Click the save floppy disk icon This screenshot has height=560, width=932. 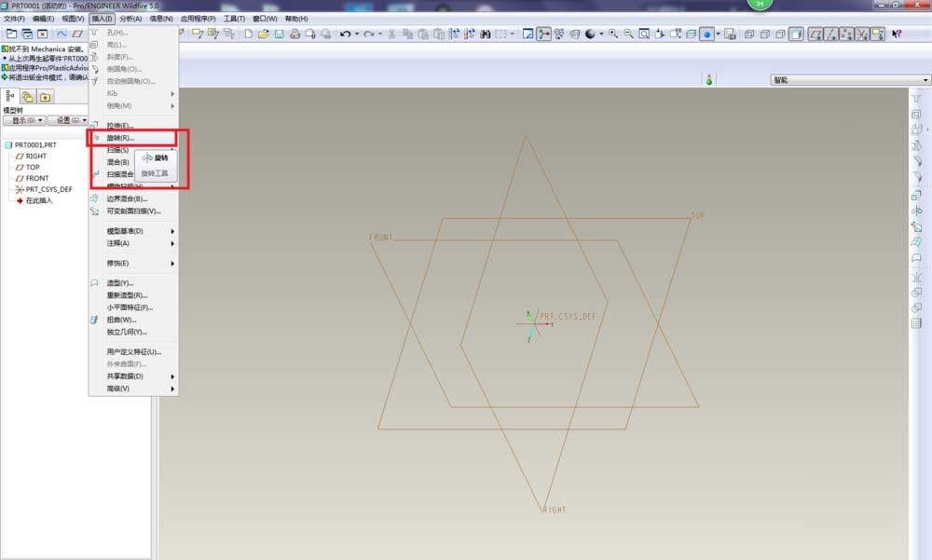279,34
